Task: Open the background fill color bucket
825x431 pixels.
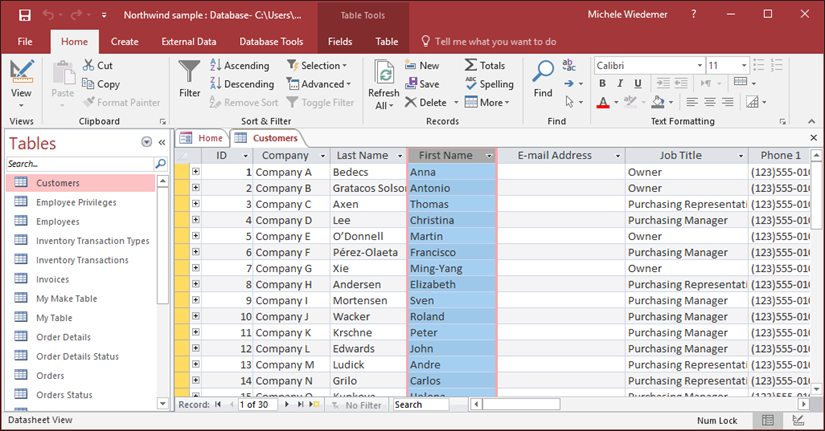Action: [x=658, y=102]
